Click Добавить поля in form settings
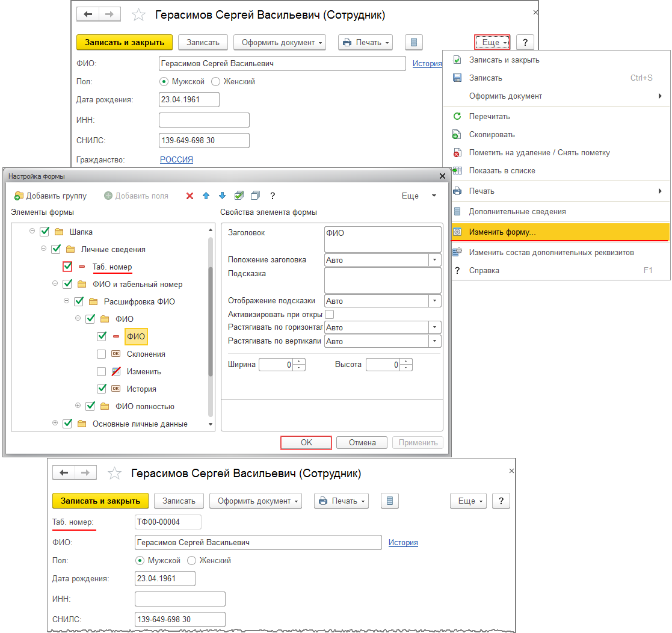 pyautogui.click(x=137, y=196)
